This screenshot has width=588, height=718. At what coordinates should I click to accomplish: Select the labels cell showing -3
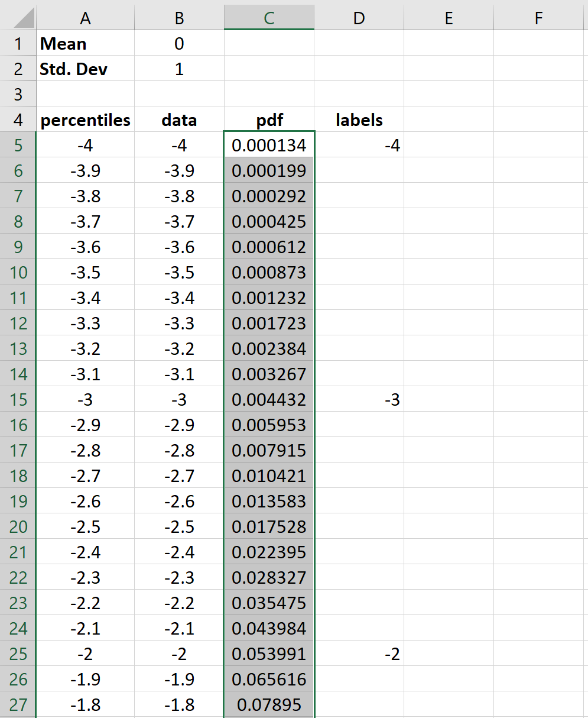click(359, 399)
